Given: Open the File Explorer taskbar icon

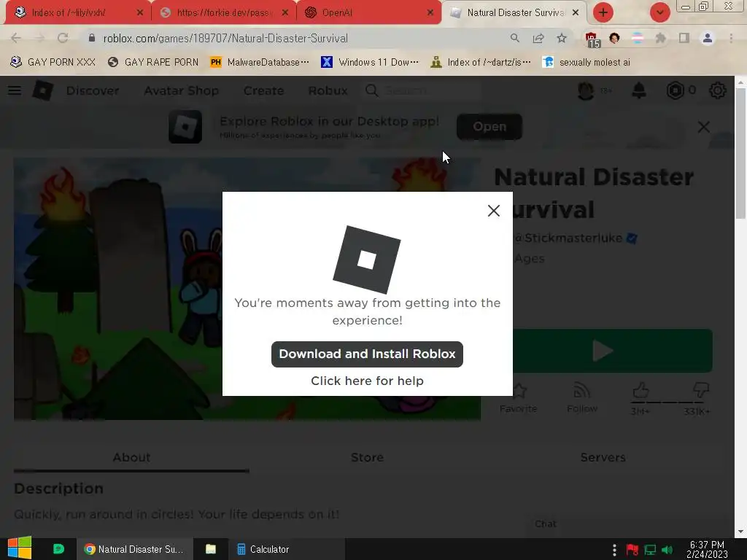Looking at the screenshot, I should click(211, 549).
